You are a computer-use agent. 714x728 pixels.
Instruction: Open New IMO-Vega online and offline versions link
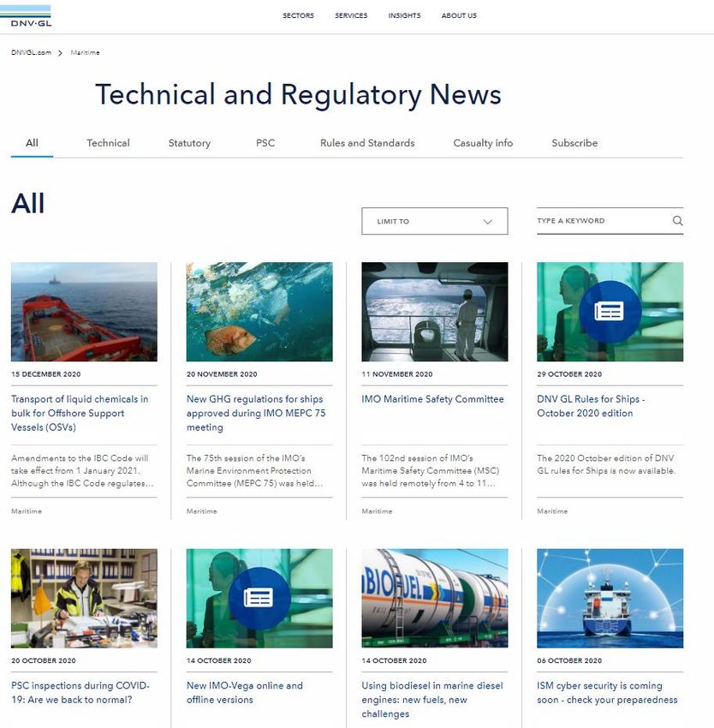pos(245,692)
